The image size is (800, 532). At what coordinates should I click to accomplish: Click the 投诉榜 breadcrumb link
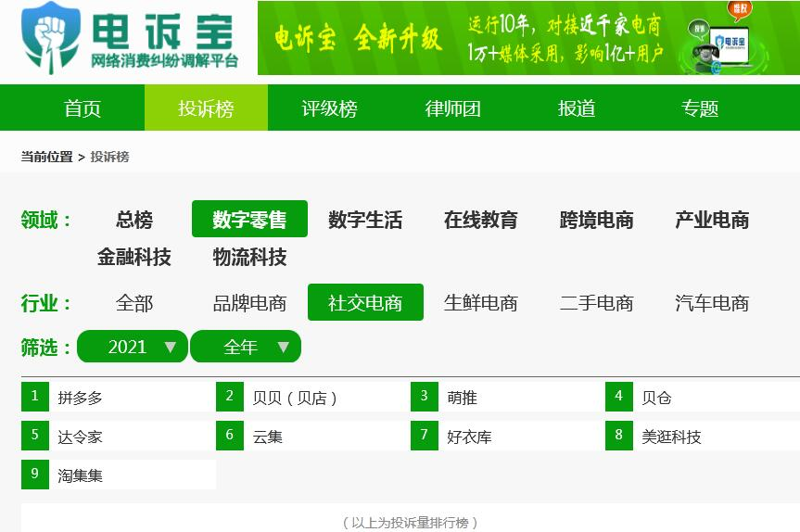pyautogui.click(x=109, y=157)
